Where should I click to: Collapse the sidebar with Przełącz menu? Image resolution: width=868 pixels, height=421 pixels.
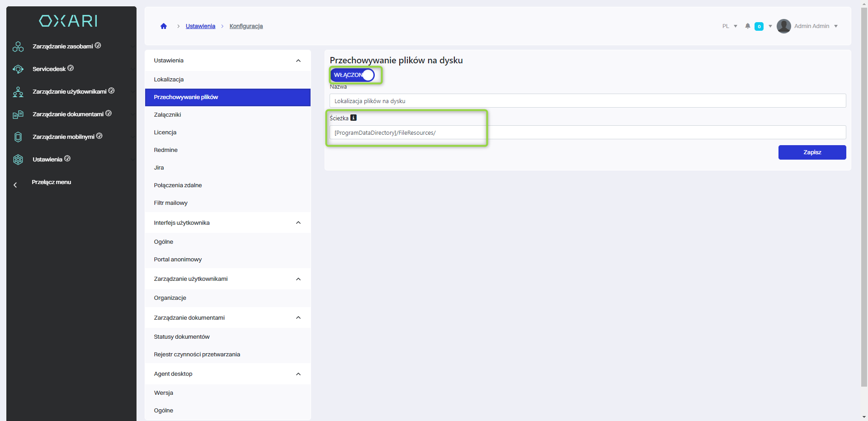click(51, 182)
